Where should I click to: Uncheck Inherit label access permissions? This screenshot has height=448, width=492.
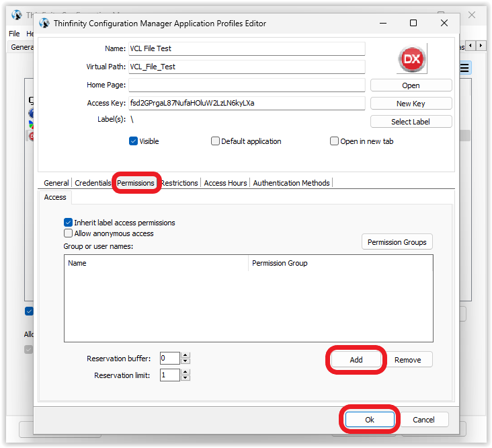68,223
